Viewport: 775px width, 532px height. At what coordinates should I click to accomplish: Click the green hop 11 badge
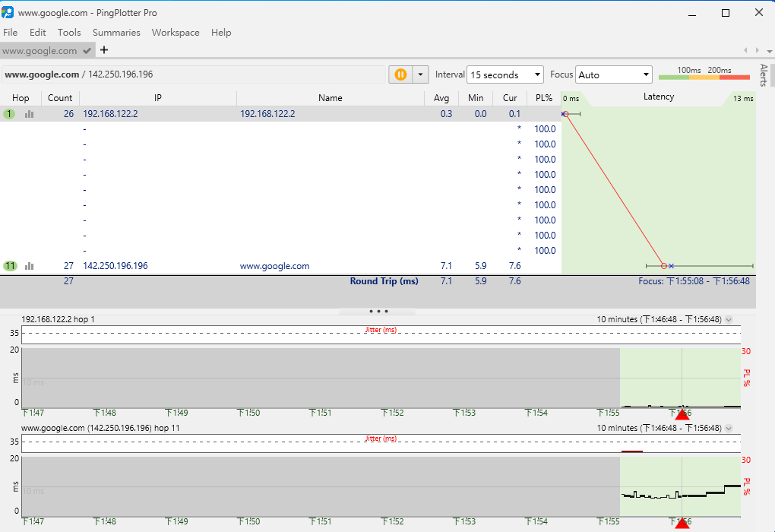pos(10,266)
